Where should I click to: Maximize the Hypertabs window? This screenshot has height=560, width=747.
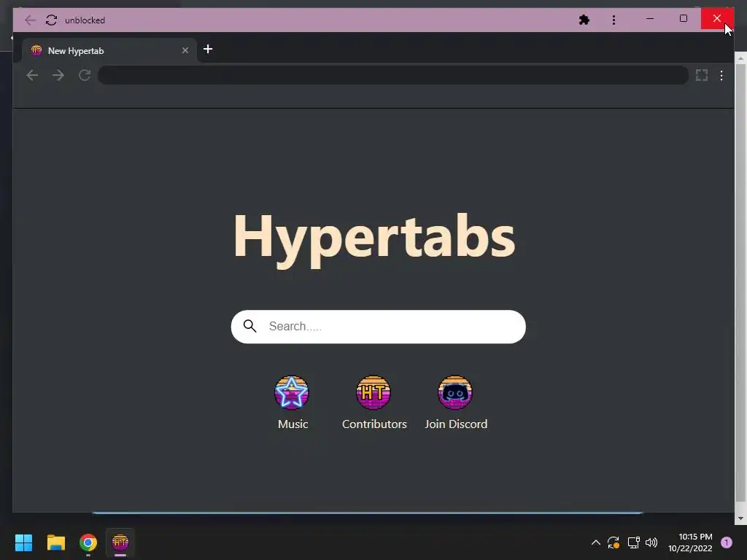pos(683,18)
